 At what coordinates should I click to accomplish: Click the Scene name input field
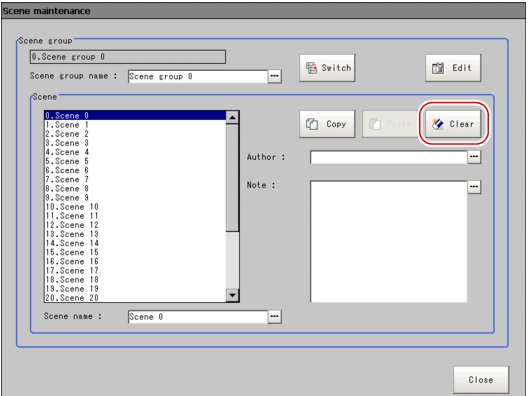coord(198,317)
